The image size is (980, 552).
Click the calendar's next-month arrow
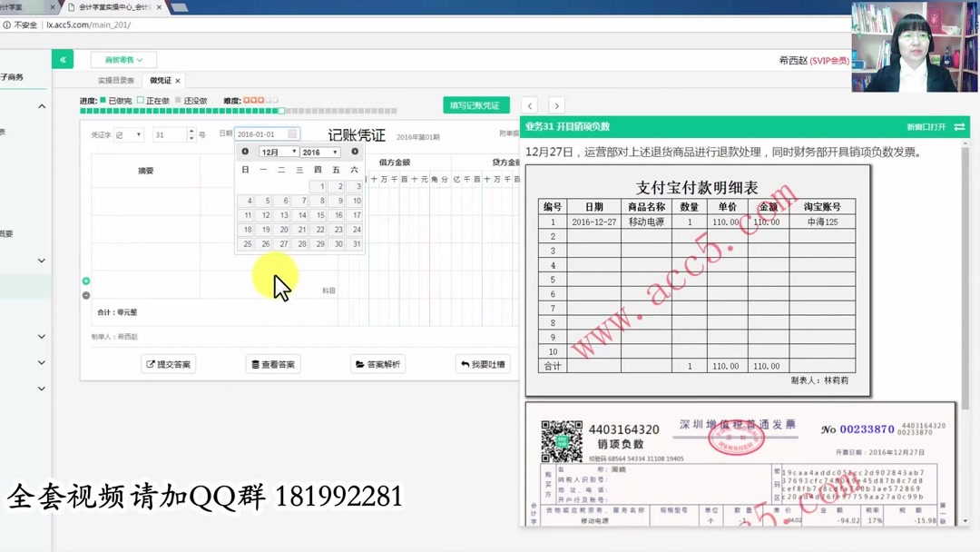pos(356,152)
